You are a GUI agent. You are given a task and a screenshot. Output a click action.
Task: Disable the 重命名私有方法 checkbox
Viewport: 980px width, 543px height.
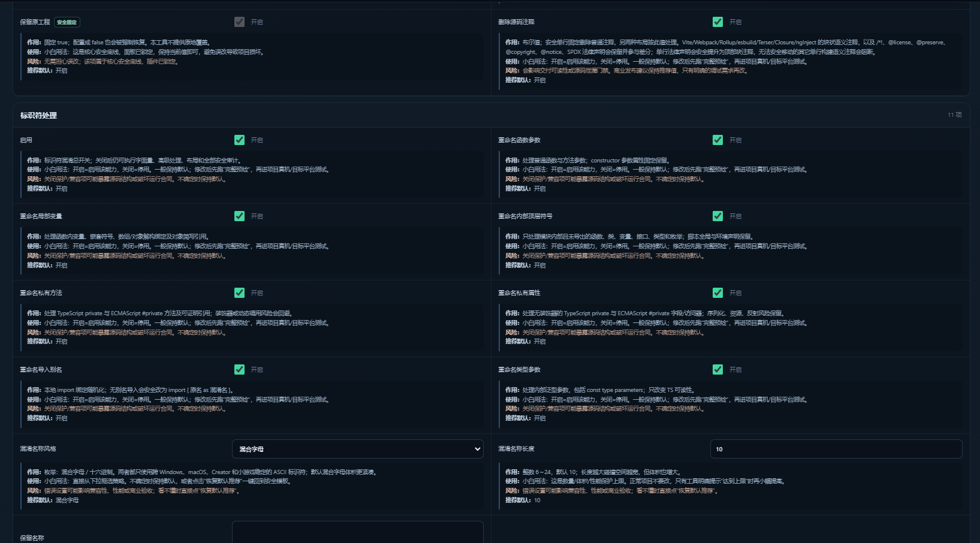click(239, 292)
